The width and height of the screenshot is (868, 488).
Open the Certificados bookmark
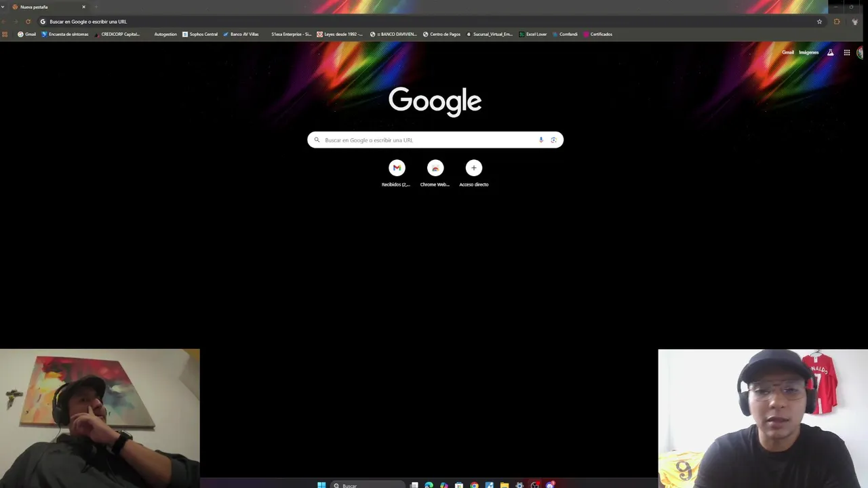pyautogui.click(x=597, y=34)
